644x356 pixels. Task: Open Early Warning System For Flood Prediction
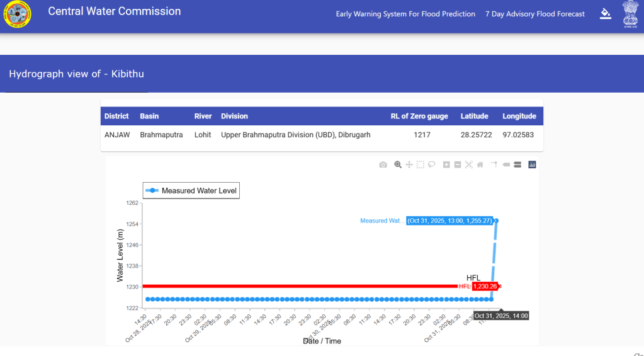[x=405, y=14]
